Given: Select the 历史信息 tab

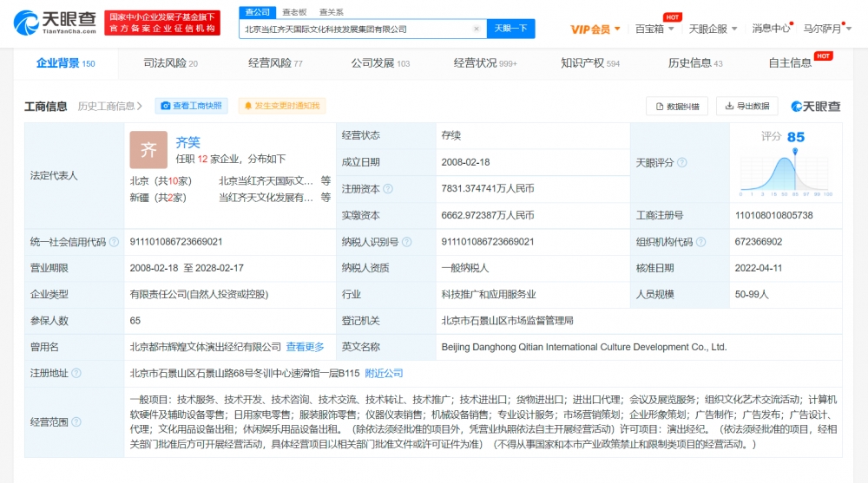Looking at the screenshot, I should pos(695,63).
